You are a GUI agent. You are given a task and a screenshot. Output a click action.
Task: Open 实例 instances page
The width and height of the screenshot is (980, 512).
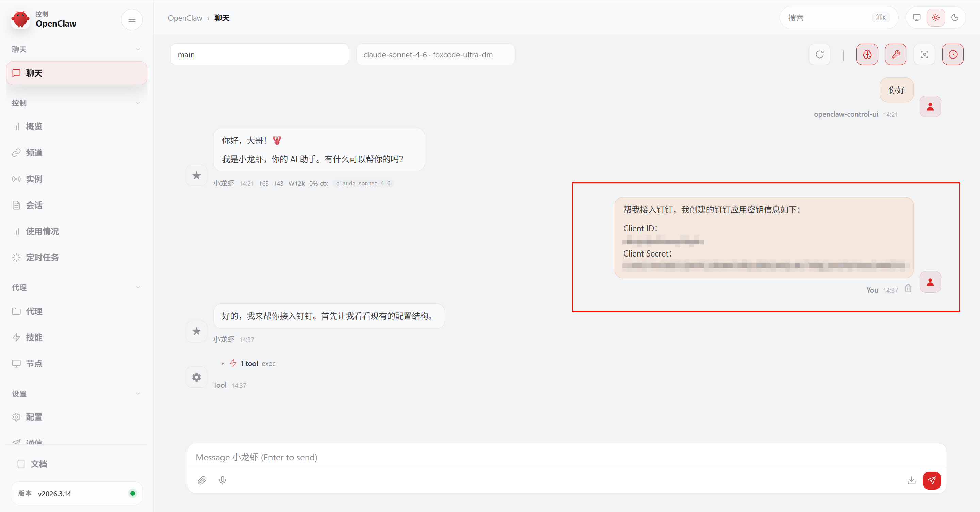(x=77, y=179)
